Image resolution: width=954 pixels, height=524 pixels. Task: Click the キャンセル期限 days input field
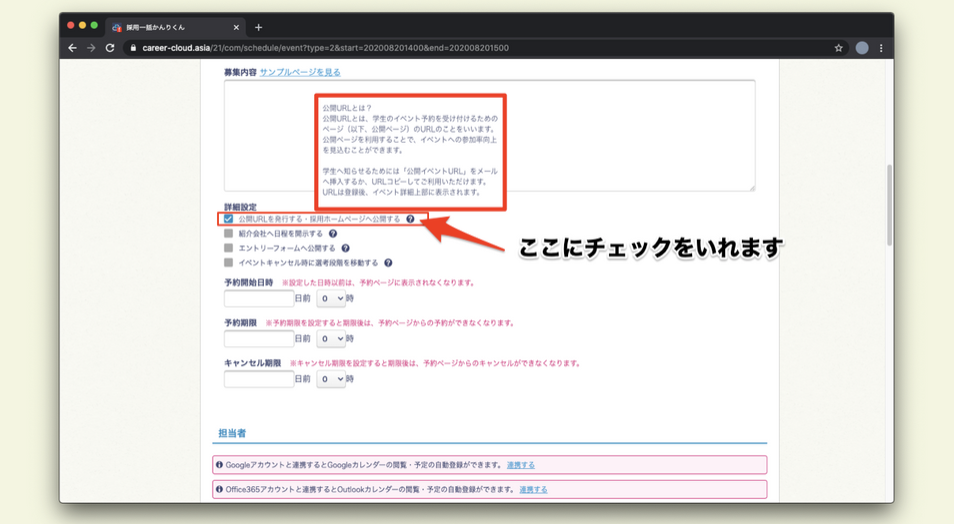click(x=259, y=379)
